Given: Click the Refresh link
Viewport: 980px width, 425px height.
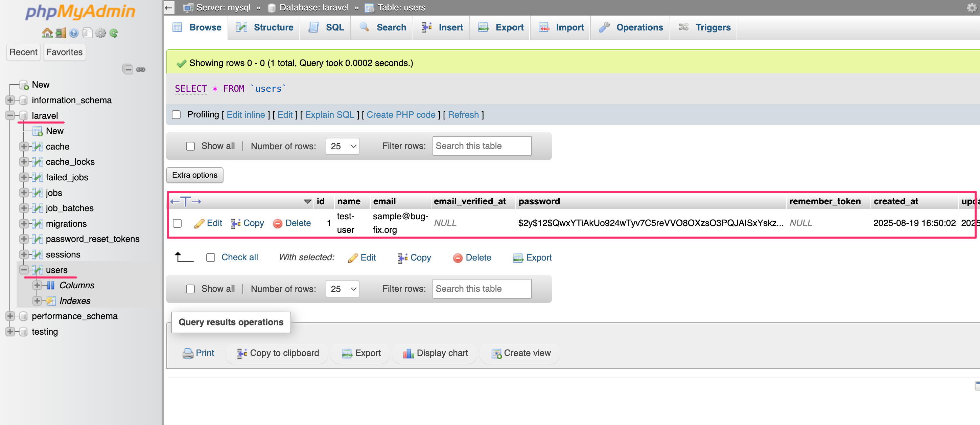Looking at the screenshot, I should click(463, 115).
